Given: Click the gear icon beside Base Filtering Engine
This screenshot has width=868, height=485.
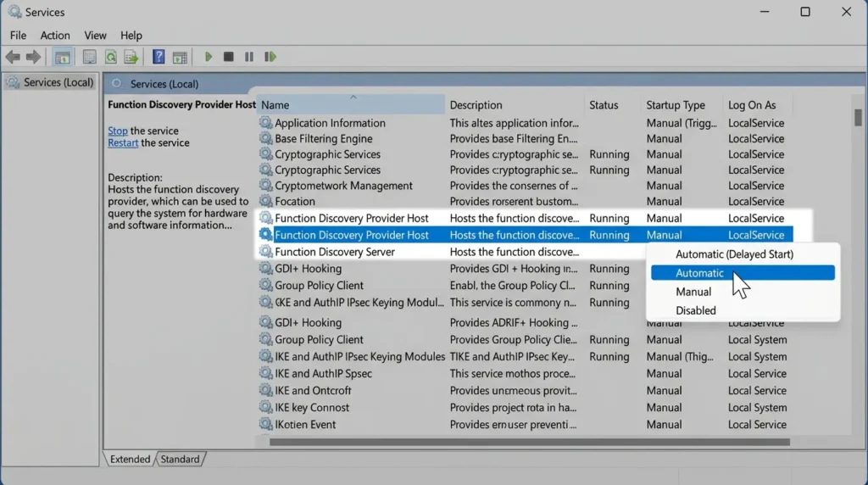Looking at the screenshot, I should [265, 138].
